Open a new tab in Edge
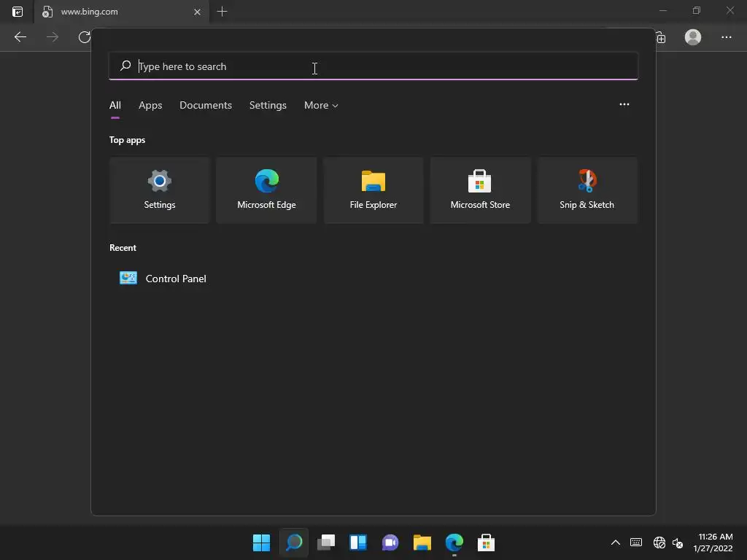This screenshot has width=747, height=560. [x=222, y=12]
